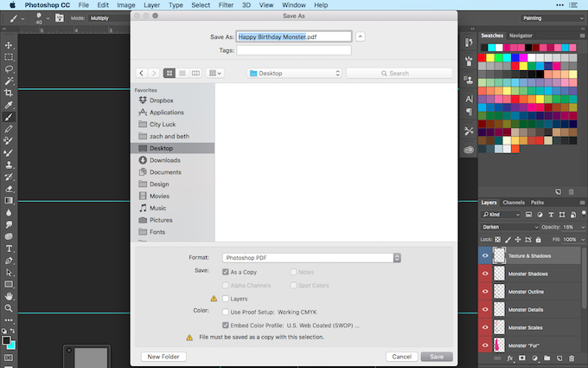
Task: Select the Type tool
Action: (x=9, y=249)
